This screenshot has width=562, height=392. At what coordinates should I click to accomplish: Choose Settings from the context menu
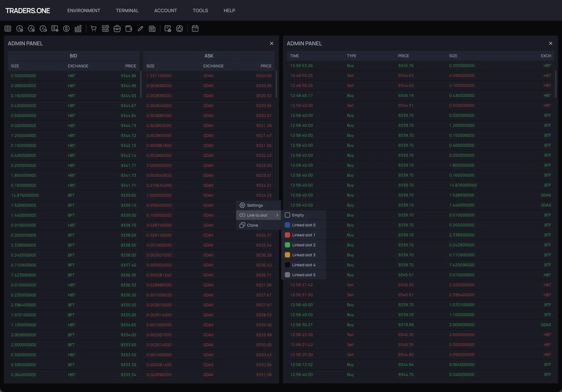(x=255, y=205)
